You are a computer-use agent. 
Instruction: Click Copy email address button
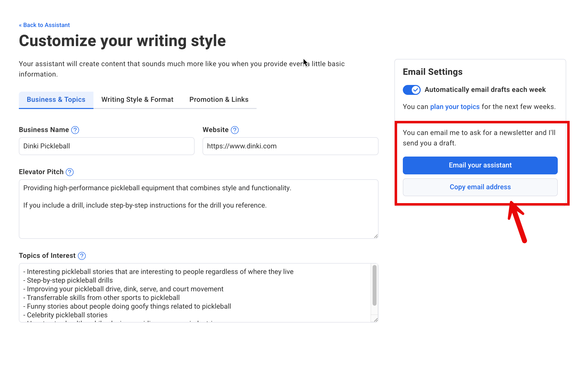pyautogui.click(x=480, y=187)
